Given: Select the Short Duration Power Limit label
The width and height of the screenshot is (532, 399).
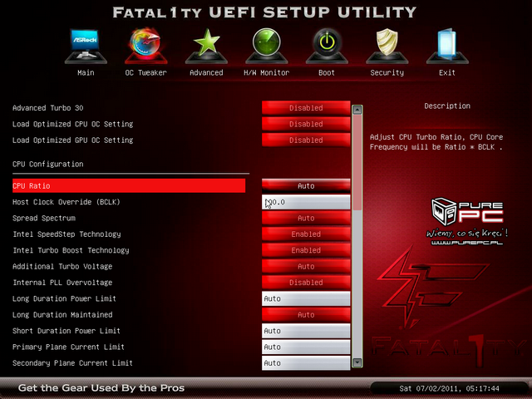Looking at the screenshot, I should pyautogui.click(x=66, y=331).
